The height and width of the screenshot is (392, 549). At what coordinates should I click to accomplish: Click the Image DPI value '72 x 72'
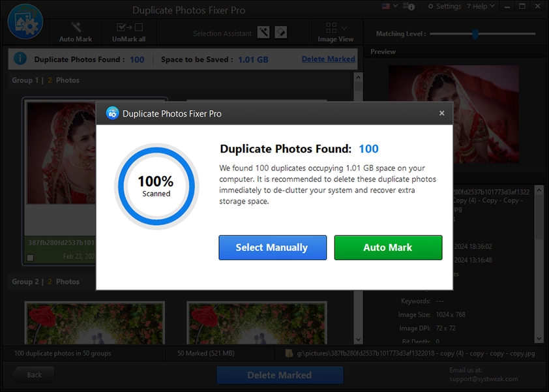pyautogui.click(x=446, y=328)
